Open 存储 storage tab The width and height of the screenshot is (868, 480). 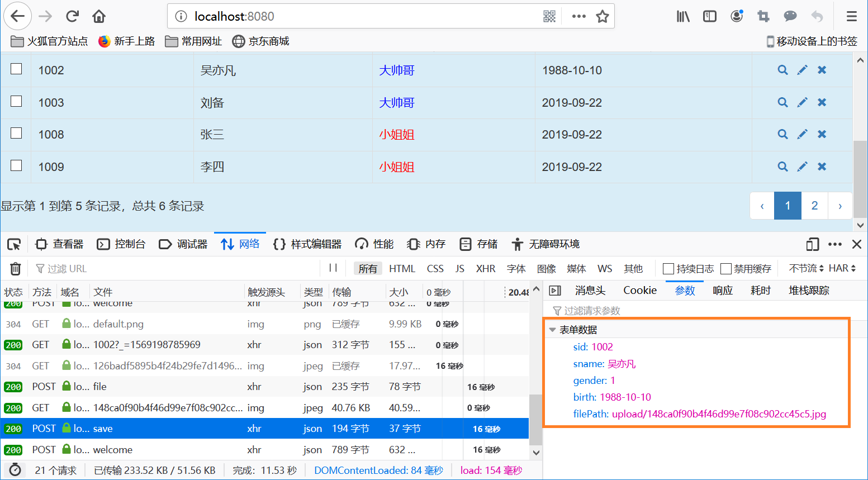(x=478, y=244)
